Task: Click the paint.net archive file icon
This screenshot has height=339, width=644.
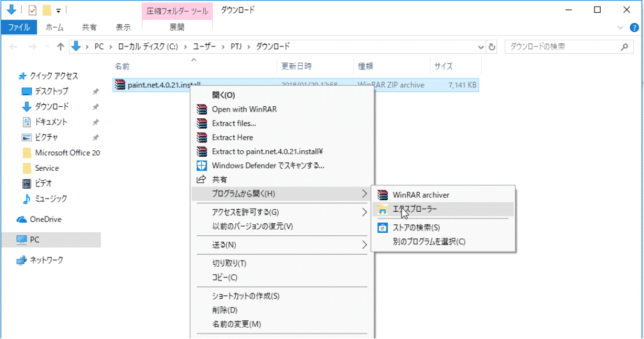Action: [x=120, y=84]
